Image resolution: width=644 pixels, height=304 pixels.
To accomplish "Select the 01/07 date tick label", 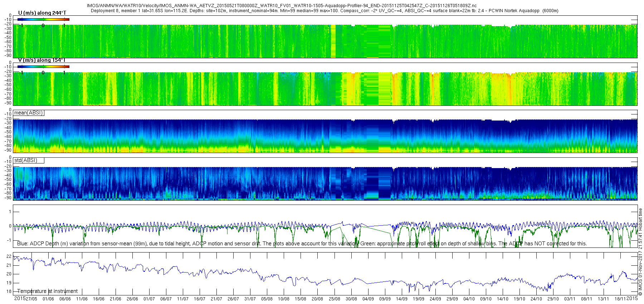I will (x=149, y=299).
